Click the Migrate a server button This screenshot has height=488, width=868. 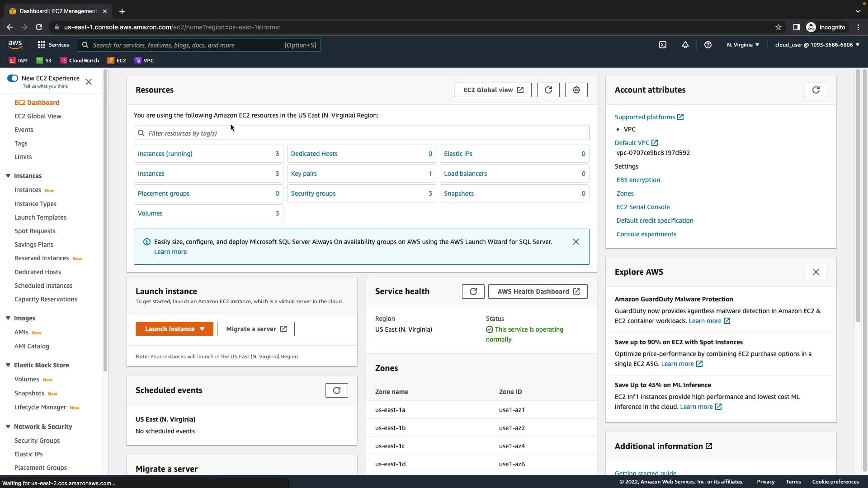[x=255, y=329]
